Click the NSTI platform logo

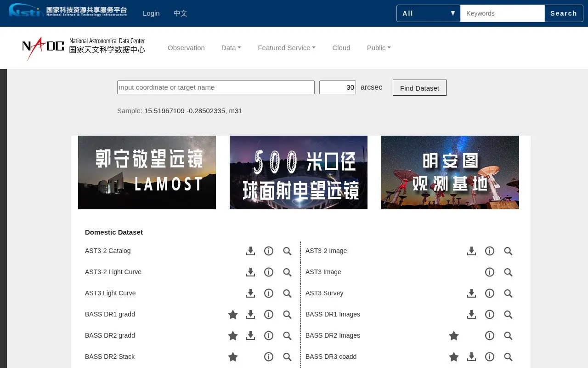click(68, 11)
